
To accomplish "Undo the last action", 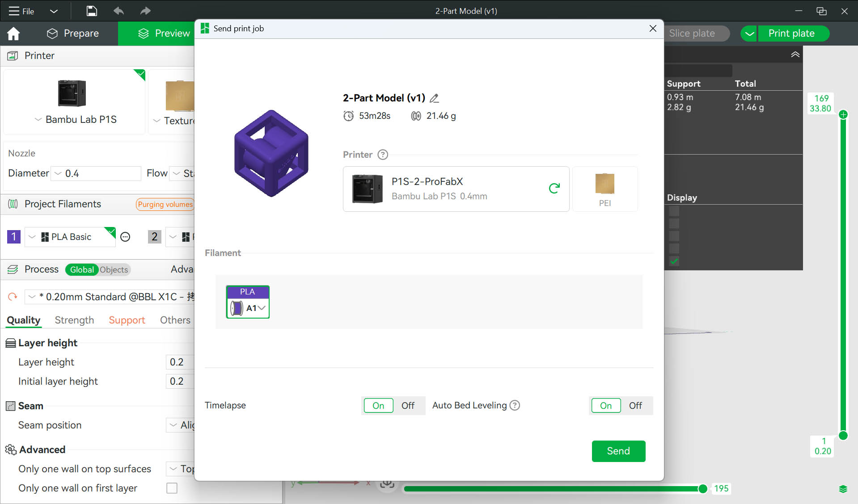I will tap(118, 11).
